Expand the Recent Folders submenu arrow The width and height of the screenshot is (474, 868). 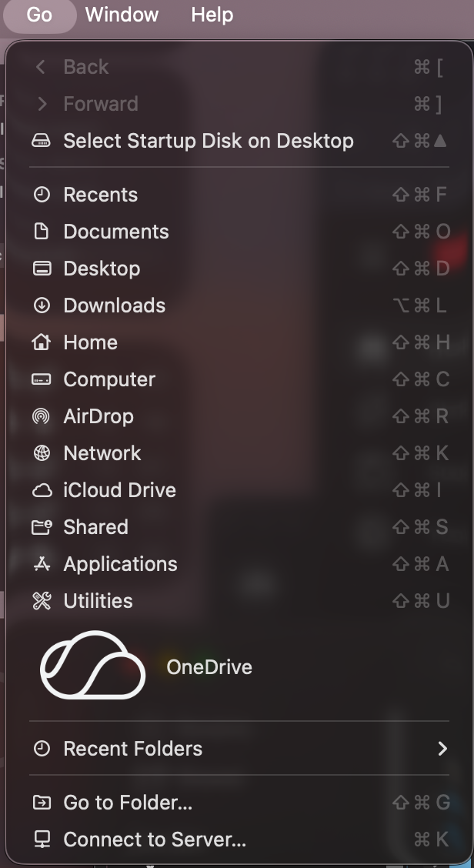(442, 749)
